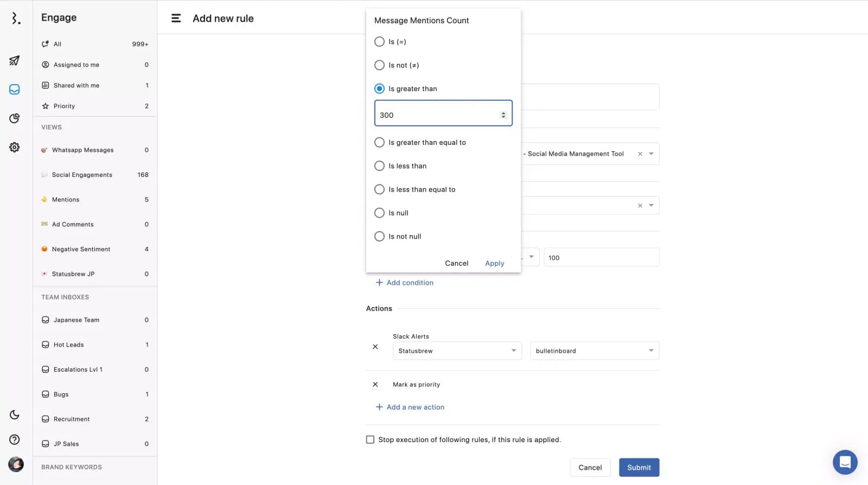This screenshot has width=868, height=485.
Task: Expand the Statusbrew Slack workspace dropdown
Action: click(457, 351)
